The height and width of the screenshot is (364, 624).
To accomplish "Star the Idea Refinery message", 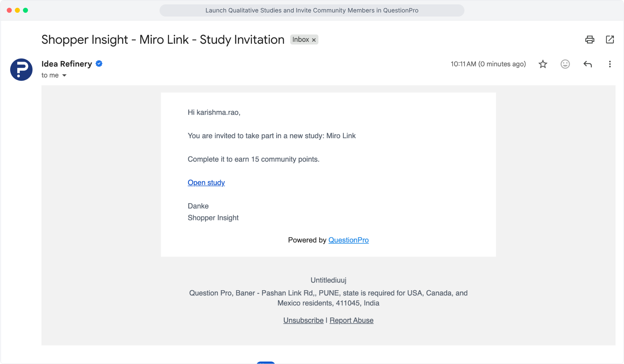I will coord(543,64).
